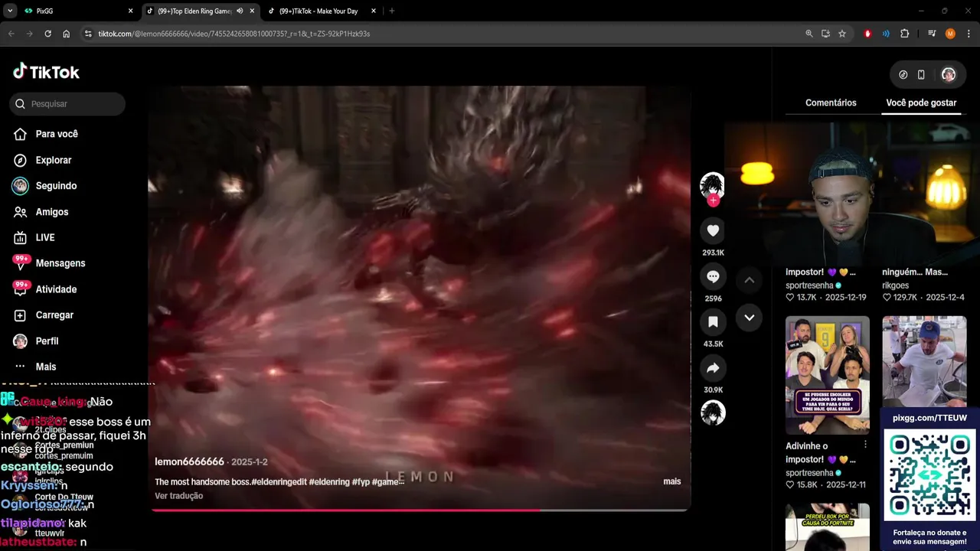This screenshot has width=980, height=551.
Task: Click the Amigos people icon
Action: [21, 212]
